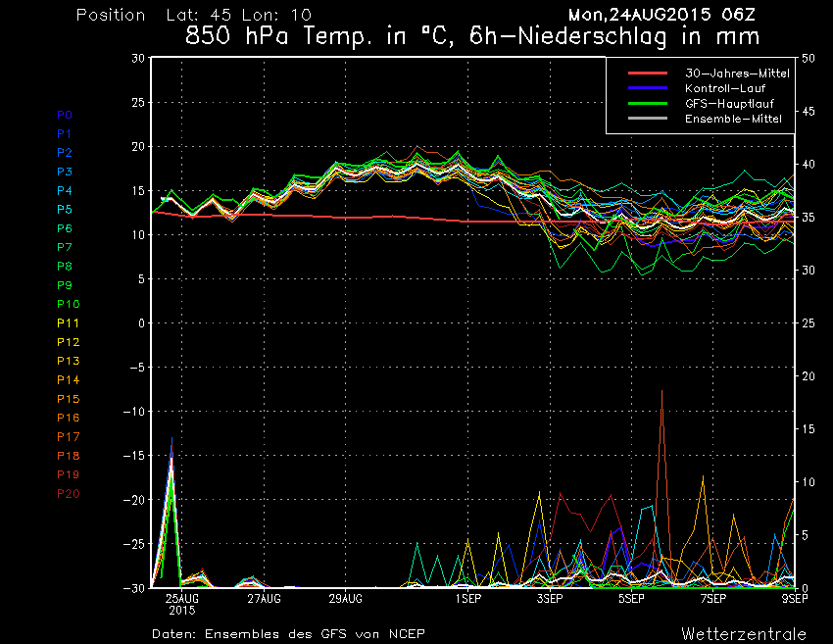Screen dimensions: 833x644
Task: Click the Mon,24AUG2015 06Z run time
Action: click(x=661, y=15)
